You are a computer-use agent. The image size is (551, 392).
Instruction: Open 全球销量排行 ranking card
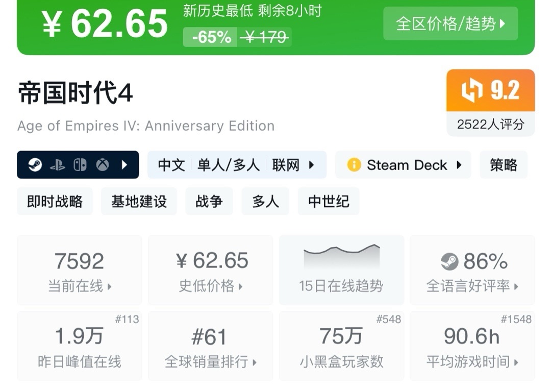pyautogui.click(x=211, y=346)
